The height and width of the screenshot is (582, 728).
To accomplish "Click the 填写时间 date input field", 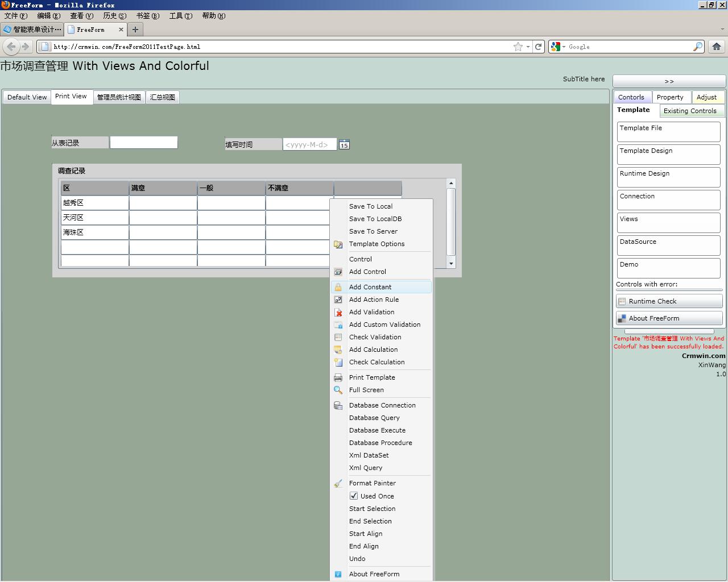I will tap(309, 144).
